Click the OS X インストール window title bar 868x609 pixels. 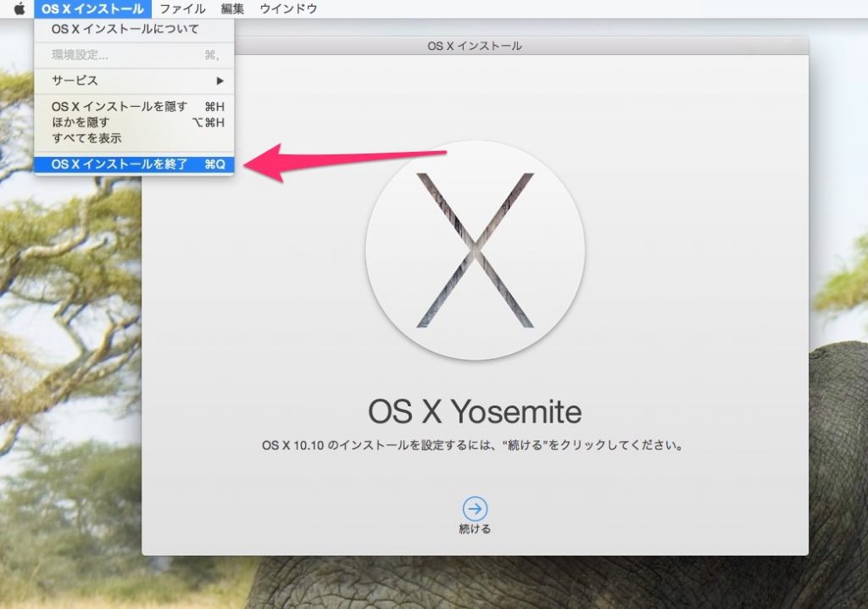475,46
